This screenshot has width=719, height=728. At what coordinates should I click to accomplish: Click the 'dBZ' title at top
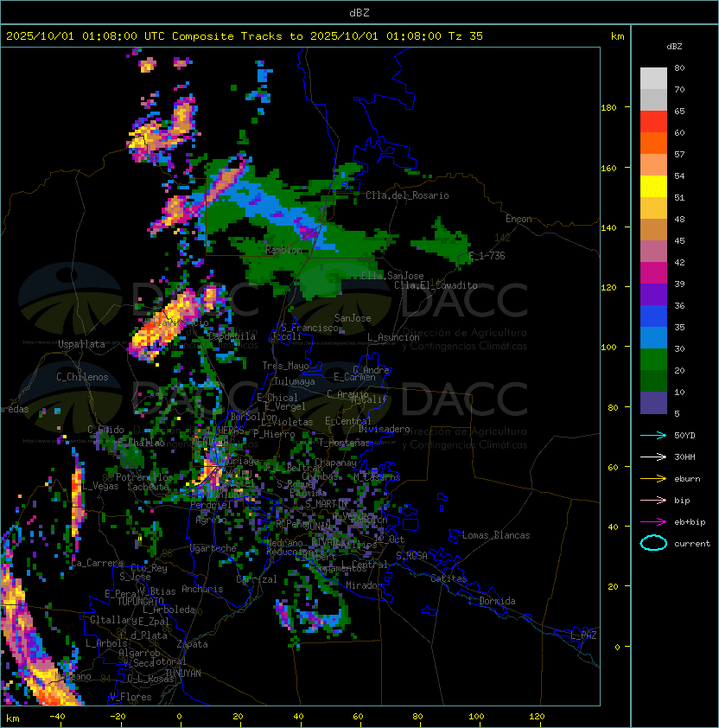coord(359,12)
